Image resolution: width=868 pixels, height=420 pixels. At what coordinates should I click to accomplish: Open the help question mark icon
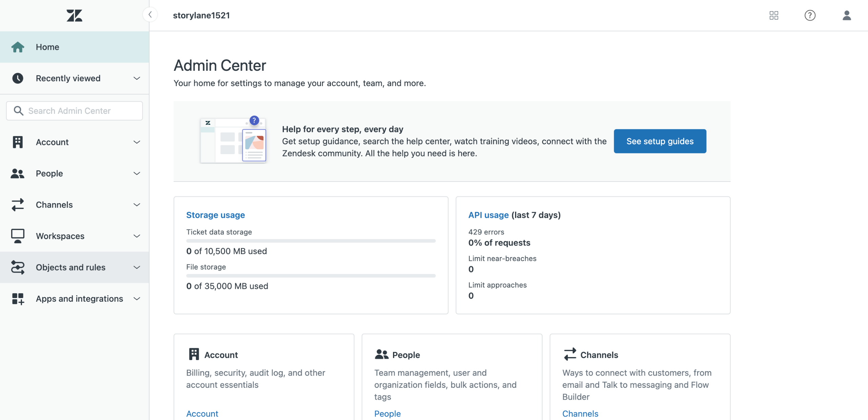pos(810,15)
